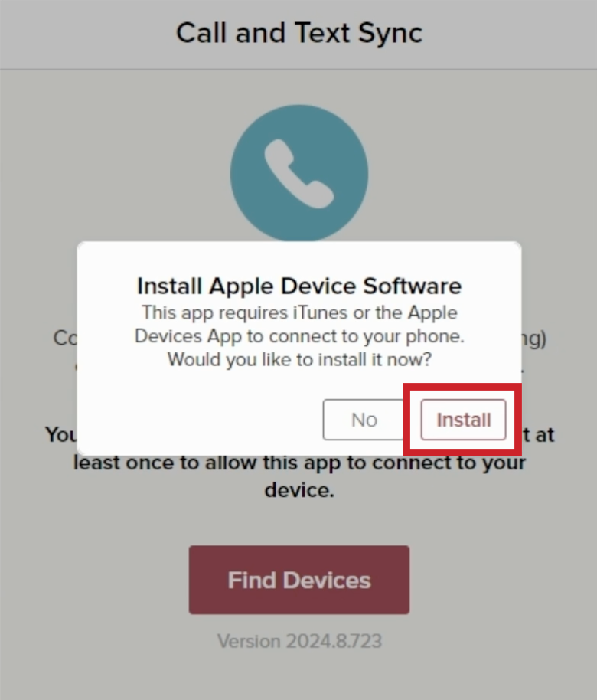This screenshot has height=700, width=597.
Task: Click the partially hidden 'You' bold text
Action: point(60,434)
